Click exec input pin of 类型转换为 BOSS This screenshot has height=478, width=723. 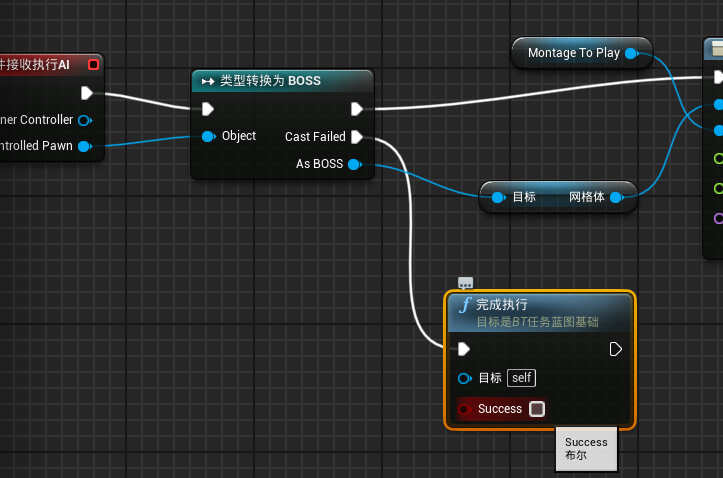[x=208, y=109]
